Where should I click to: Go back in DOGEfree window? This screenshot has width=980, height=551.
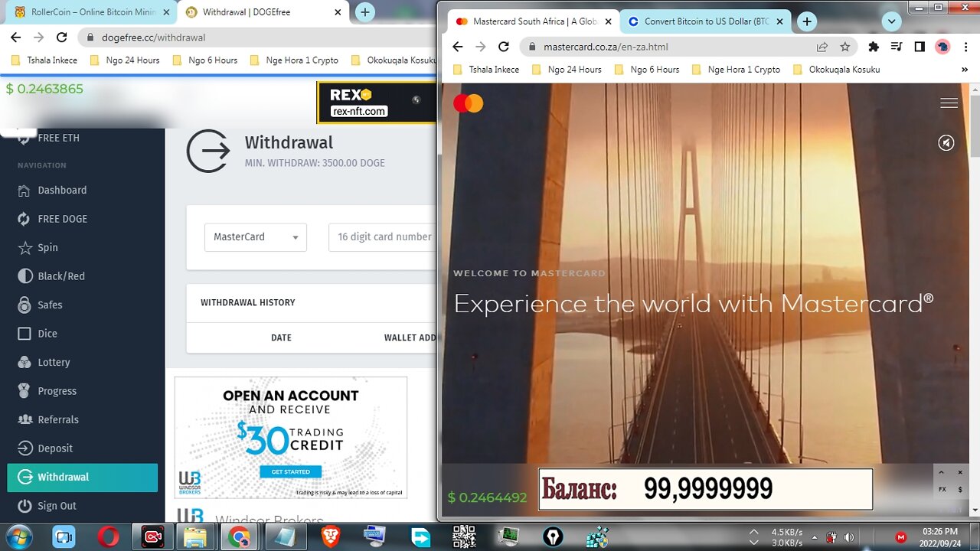15,37
